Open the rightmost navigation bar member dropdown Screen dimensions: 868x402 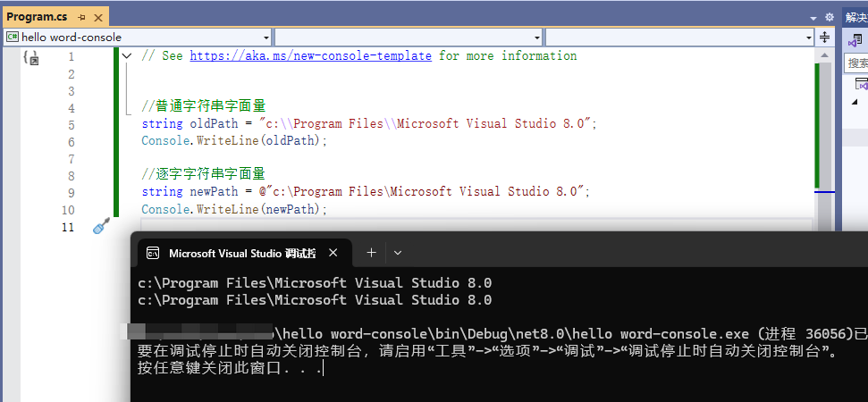click(809, 38)
